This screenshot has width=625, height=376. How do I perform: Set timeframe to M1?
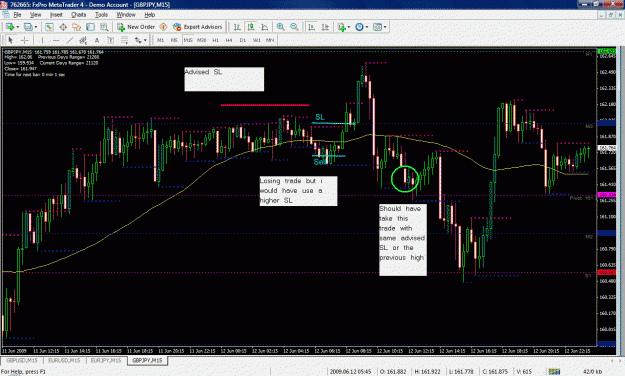160,40
